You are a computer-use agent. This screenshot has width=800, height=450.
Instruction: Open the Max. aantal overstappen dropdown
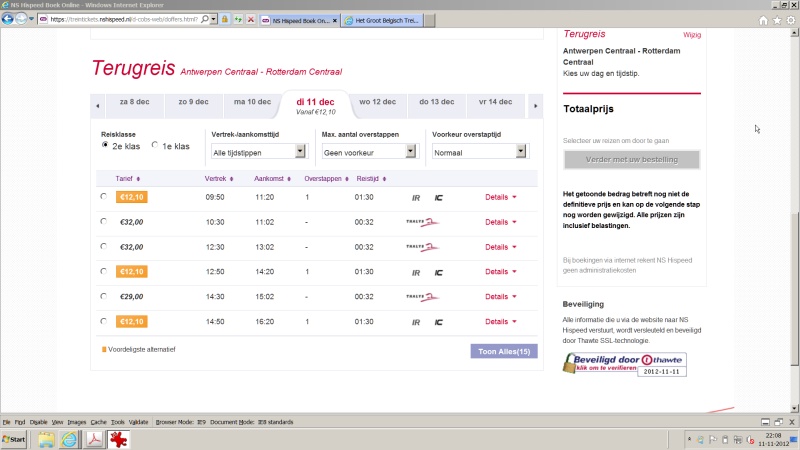tap(368, 151)
